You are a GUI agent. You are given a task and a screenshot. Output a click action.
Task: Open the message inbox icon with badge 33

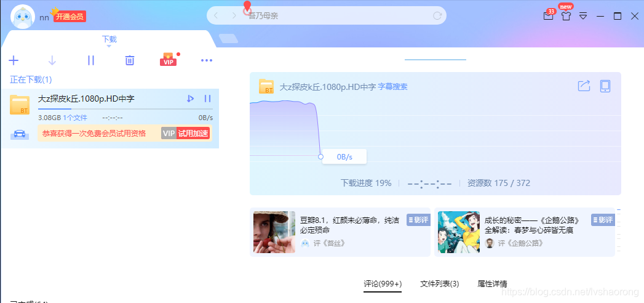pos(548,15)
